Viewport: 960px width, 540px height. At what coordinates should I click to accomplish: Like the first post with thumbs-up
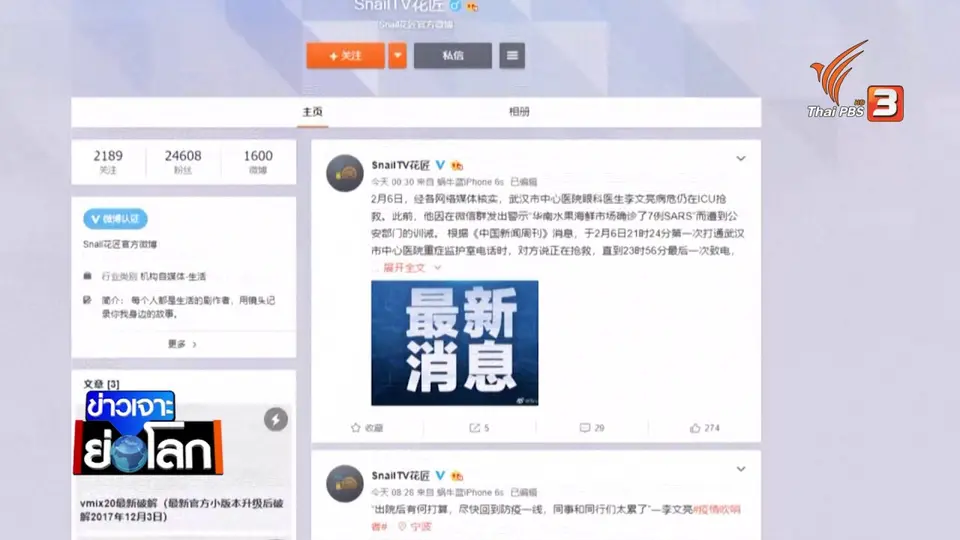coord(705,427)
